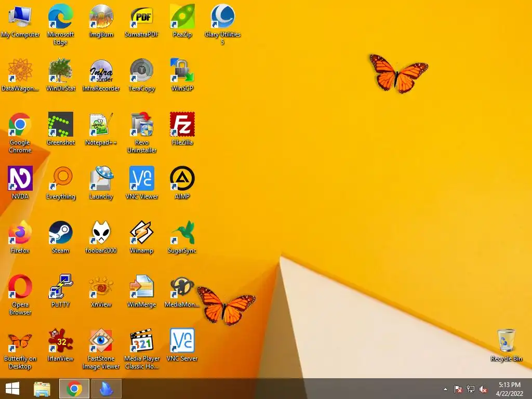Switch to Chrome in the taskbar

pyautogui.click(x=74, y=389)
